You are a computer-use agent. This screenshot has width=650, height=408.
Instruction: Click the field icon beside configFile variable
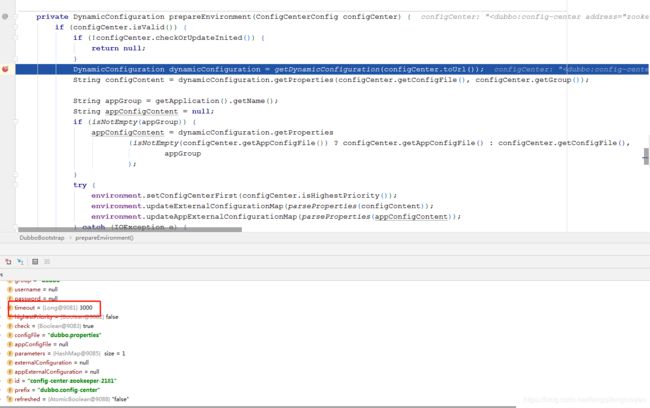click(10, 335)
